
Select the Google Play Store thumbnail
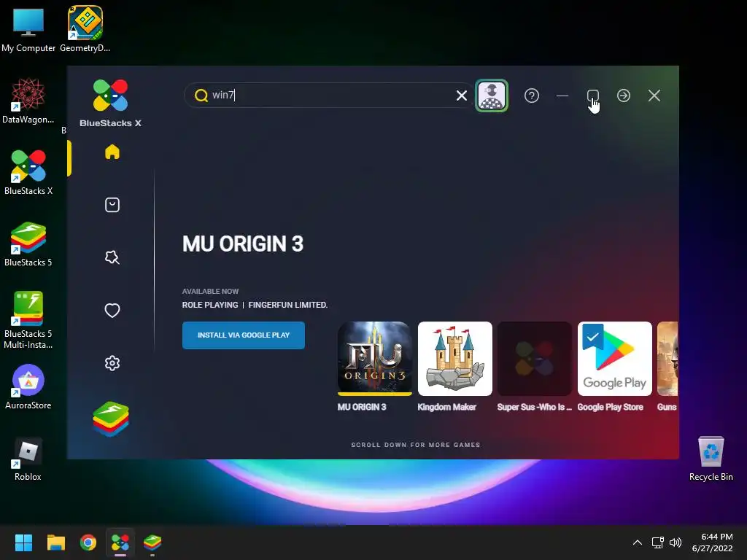pyautogui.click(x=614, y=359)
